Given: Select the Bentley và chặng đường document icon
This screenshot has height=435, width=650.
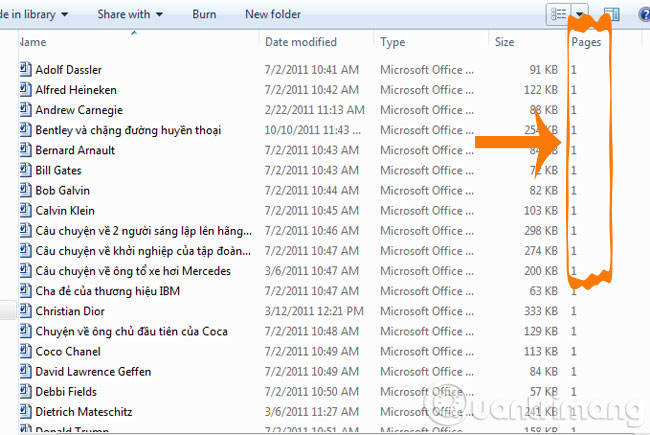Looking at the screenshot, I should (26, 129).
